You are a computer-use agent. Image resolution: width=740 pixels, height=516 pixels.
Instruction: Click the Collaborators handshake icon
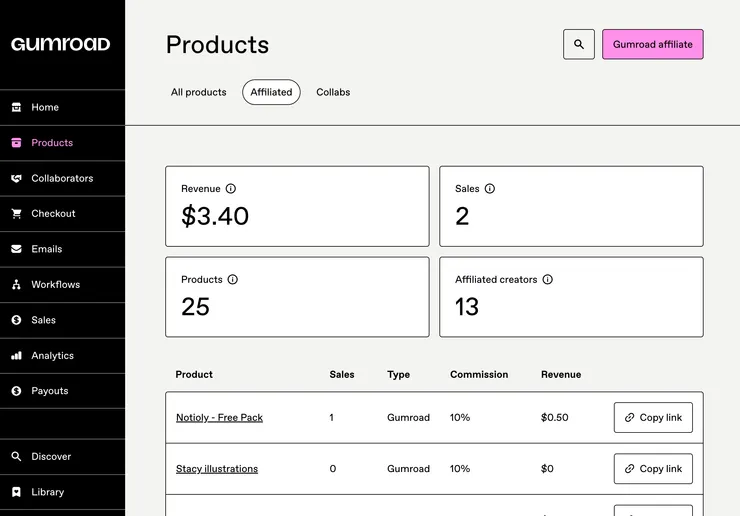[x=16, y=178]
